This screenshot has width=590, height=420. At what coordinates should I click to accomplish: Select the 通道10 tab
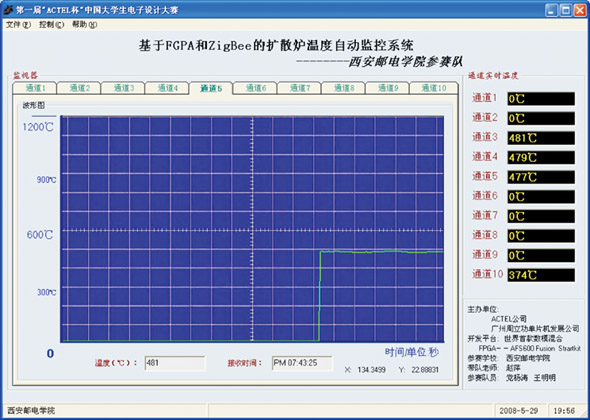[433, 88]
